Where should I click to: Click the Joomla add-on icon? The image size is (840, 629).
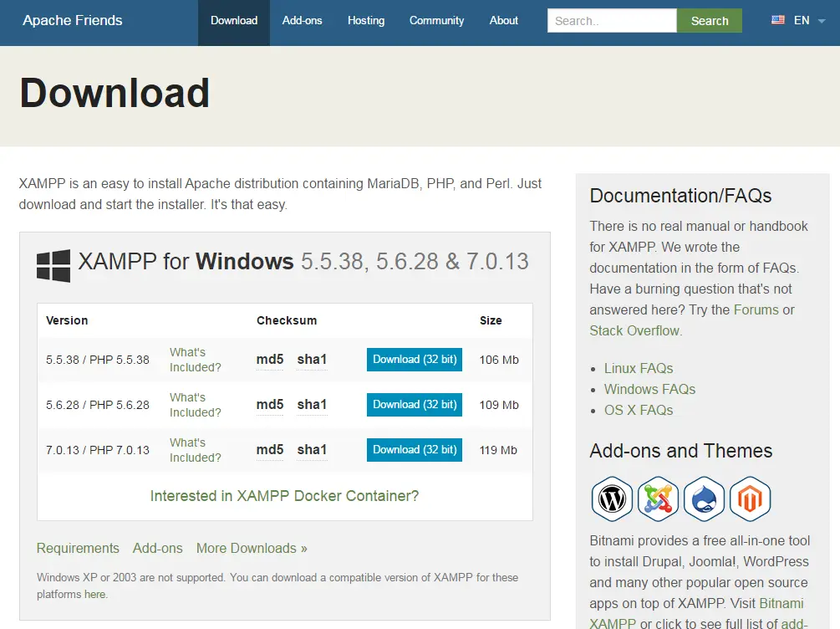pos(658,499)
